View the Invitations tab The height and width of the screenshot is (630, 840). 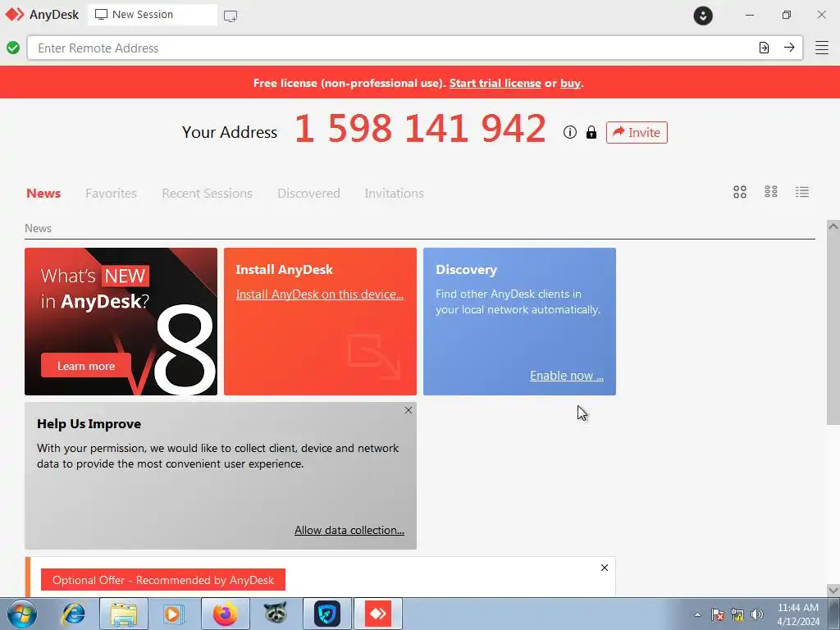pyautogui.click(x=394, y=194)
